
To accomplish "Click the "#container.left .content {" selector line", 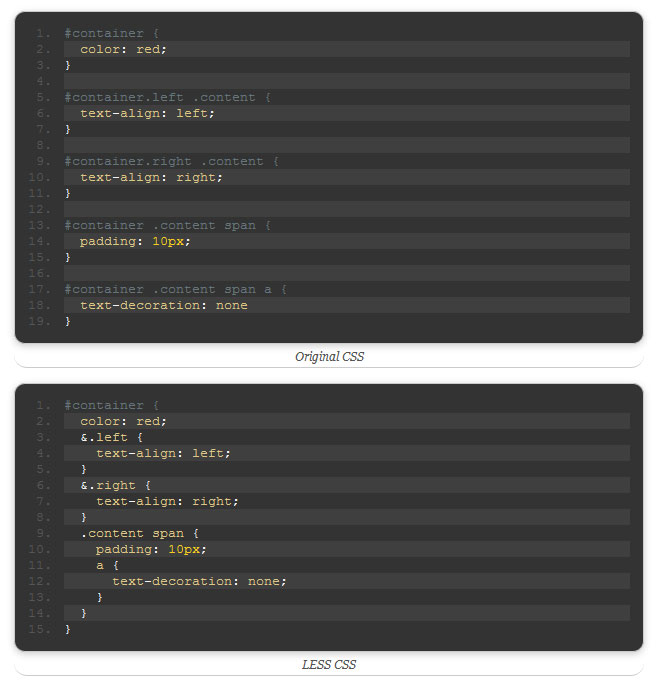I will click(168, 97).
